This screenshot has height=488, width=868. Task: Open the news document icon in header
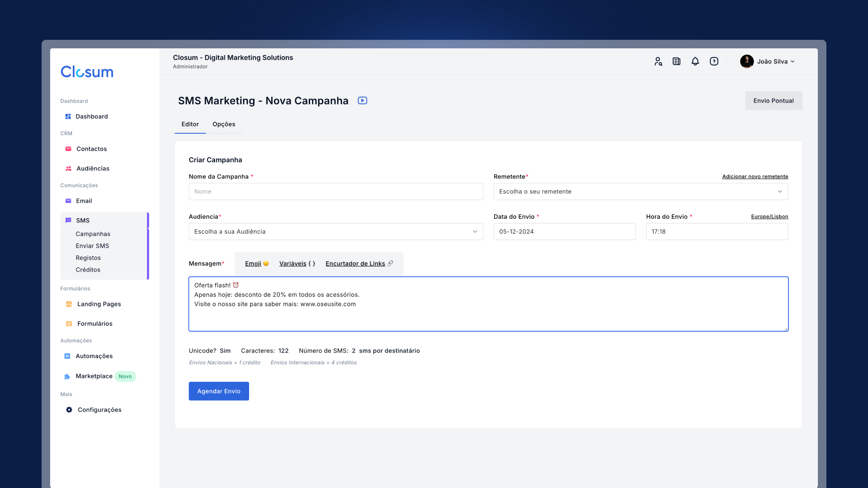(676, 61)
